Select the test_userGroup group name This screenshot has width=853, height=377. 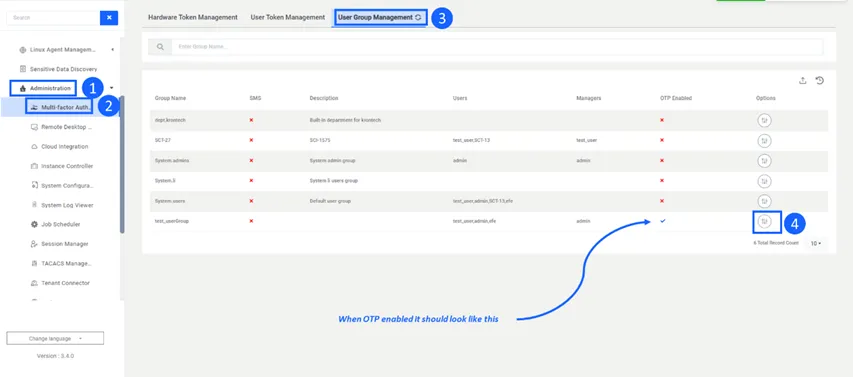[x=172, y=221]
